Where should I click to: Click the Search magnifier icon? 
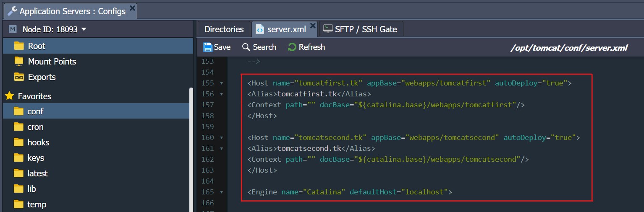coord(246,47)
